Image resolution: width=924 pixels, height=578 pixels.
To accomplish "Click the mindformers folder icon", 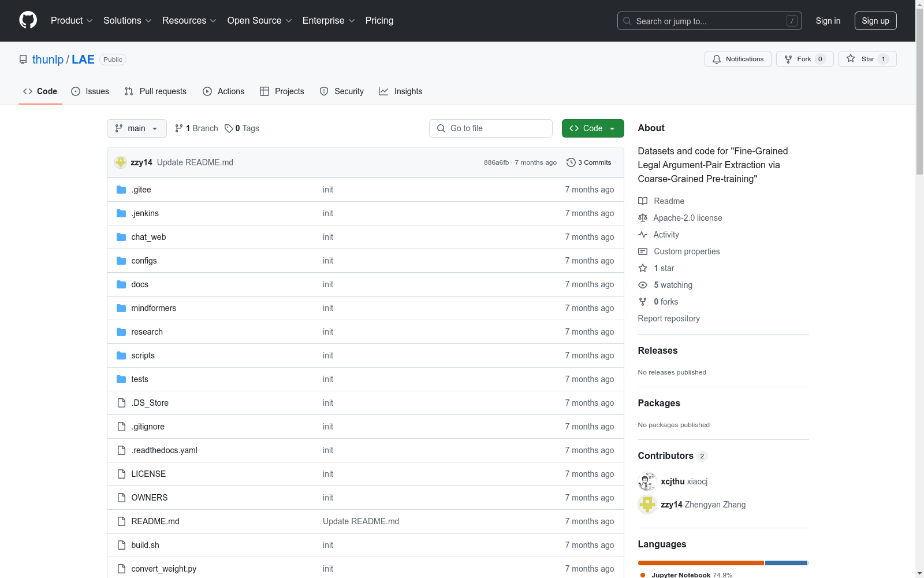I will click(121, 308).
